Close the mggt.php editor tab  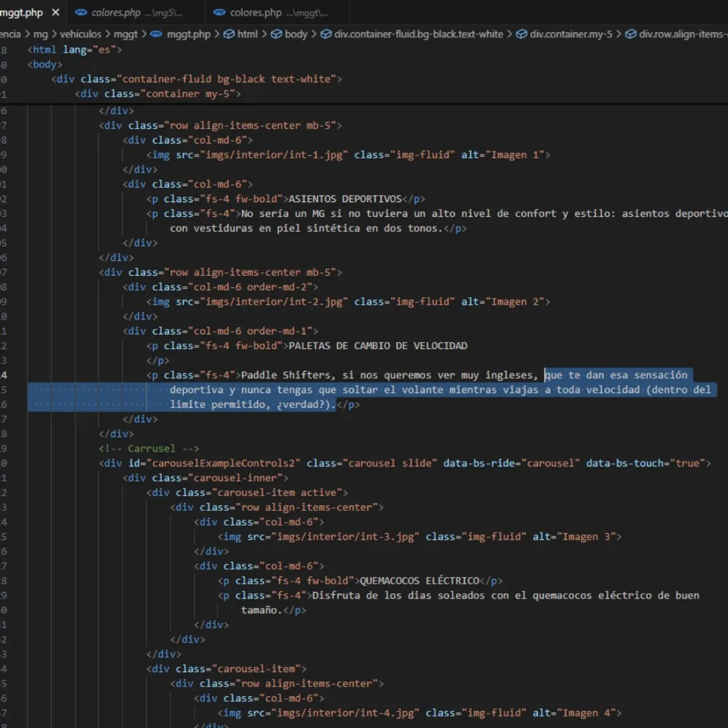[x=55, y=13]
